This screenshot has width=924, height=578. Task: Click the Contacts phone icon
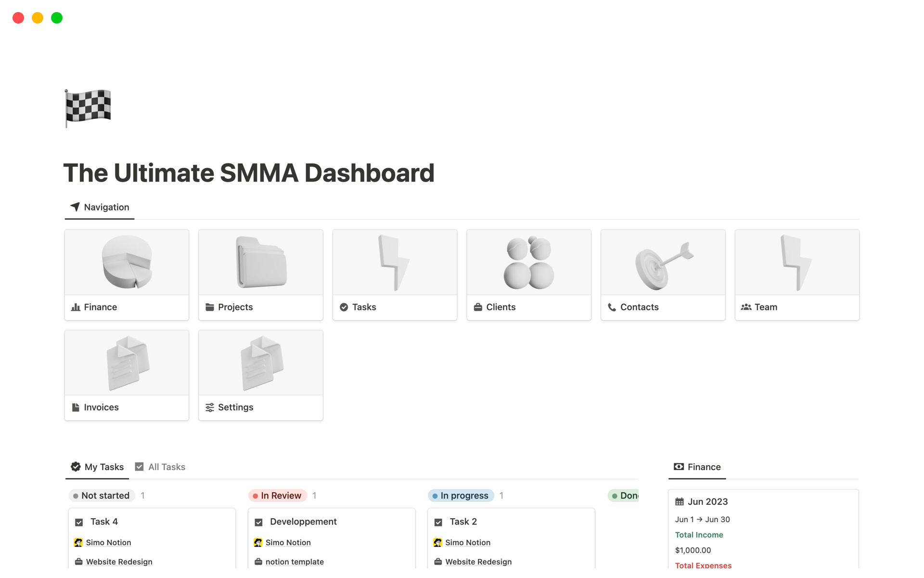pyautogui.click(x=612, y=307)
